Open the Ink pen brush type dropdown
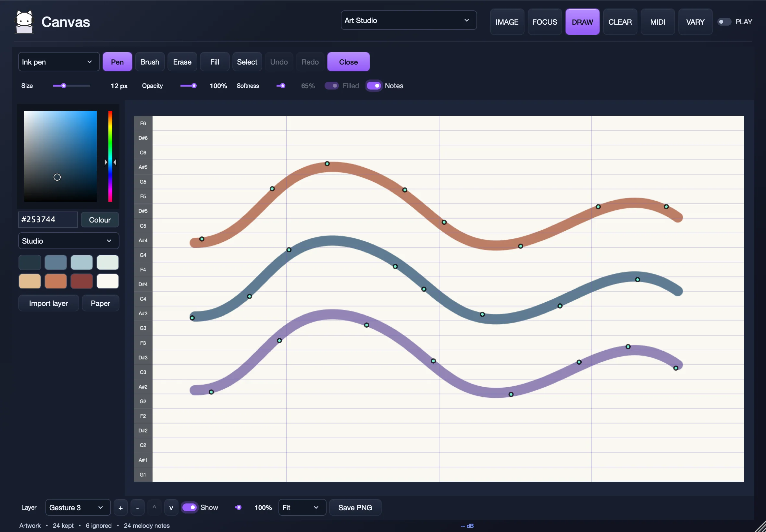 59,62
